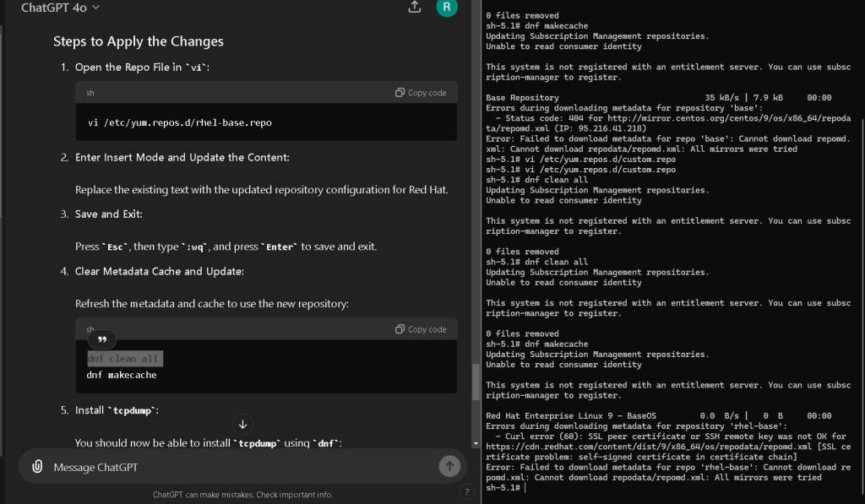Click the 'Steps to Apply the Changes' heading
The image size is (865, 504).
click(139, 41)
